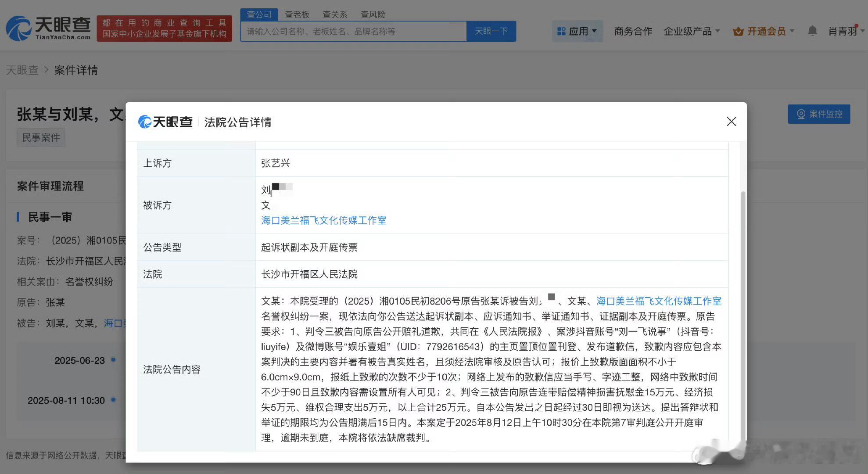Viewport: 868px width, 474px height.
Task: Click the 张艺兴 appellant name
Action: point(276,163)
